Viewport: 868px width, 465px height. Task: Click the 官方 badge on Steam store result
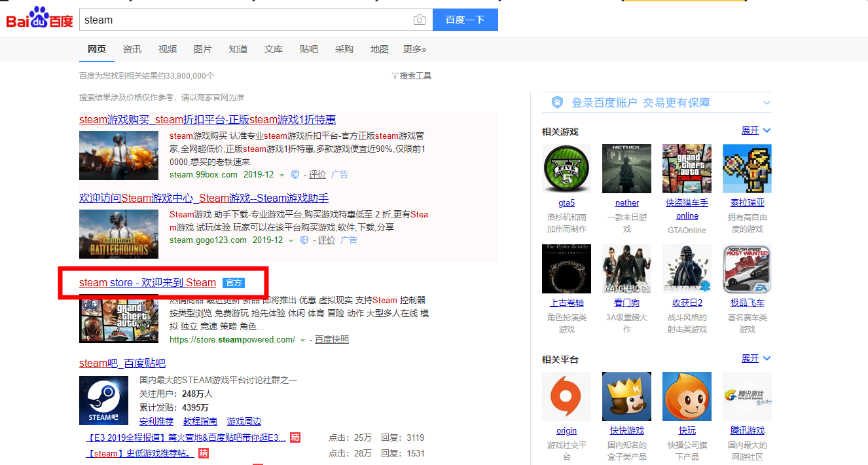tap(233, 283)
